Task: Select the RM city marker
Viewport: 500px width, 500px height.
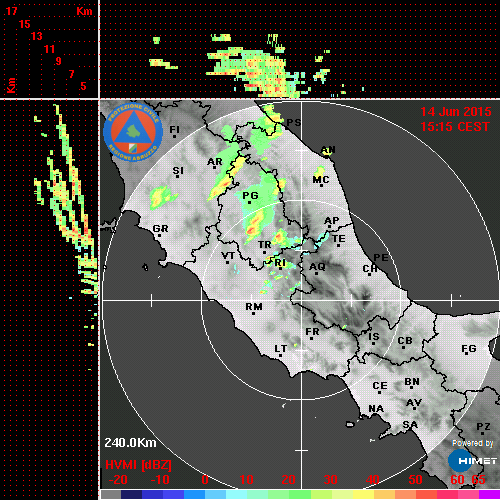Action: [x=254, y=314]
